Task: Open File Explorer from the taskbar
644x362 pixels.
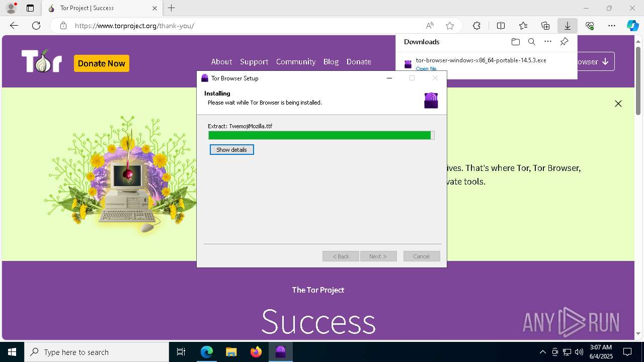Action: tap(231, 352)
